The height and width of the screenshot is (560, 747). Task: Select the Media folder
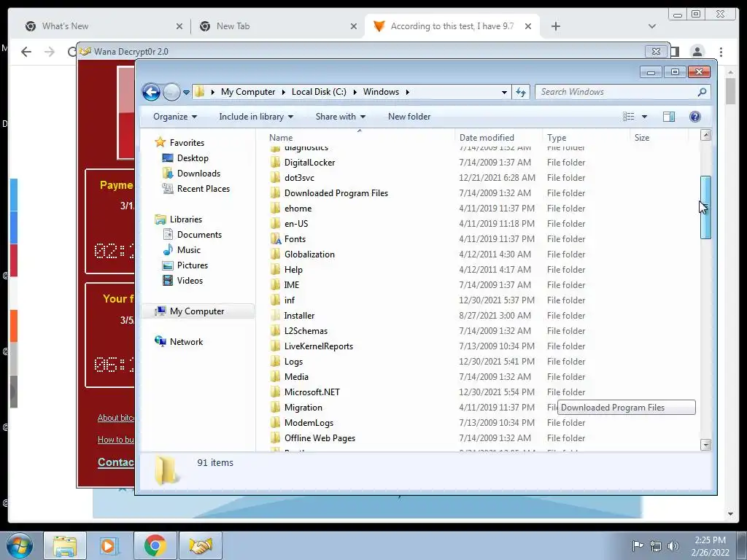296,377
